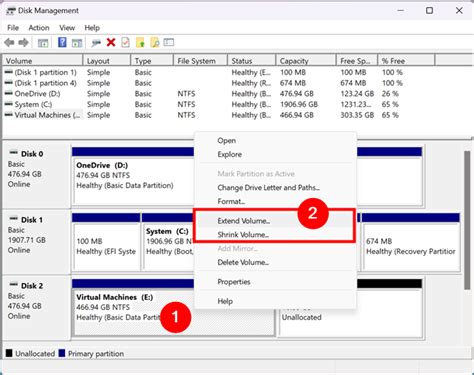Click the red X delete icon in toolbar

click(x=111, y=42)
